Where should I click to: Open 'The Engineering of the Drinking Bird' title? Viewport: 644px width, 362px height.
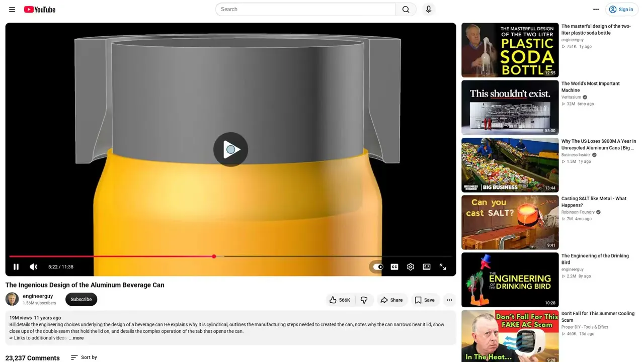coord(595,259)
